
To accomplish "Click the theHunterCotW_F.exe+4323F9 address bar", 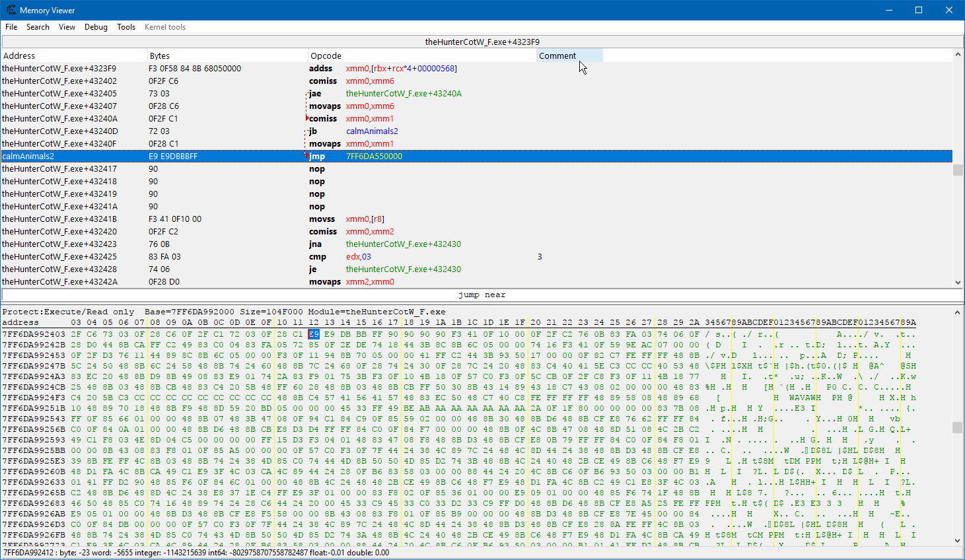I will (482, 42).
